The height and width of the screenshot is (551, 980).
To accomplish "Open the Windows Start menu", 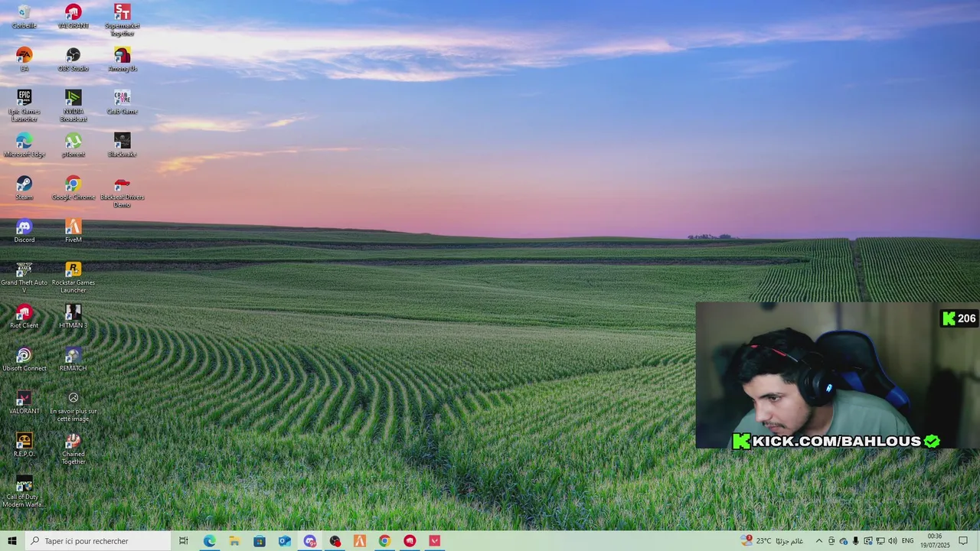I will (x=11, y=541).
